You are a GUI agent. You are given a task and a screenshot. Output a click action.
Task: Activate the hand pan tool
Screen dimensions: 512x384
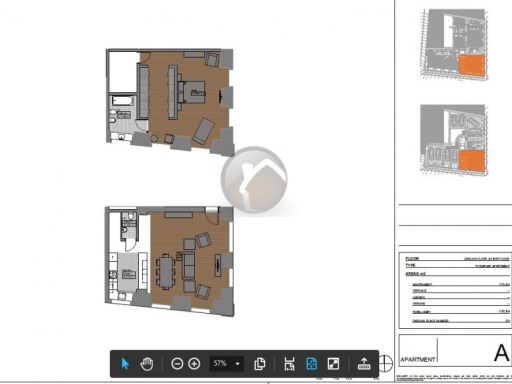147,364
